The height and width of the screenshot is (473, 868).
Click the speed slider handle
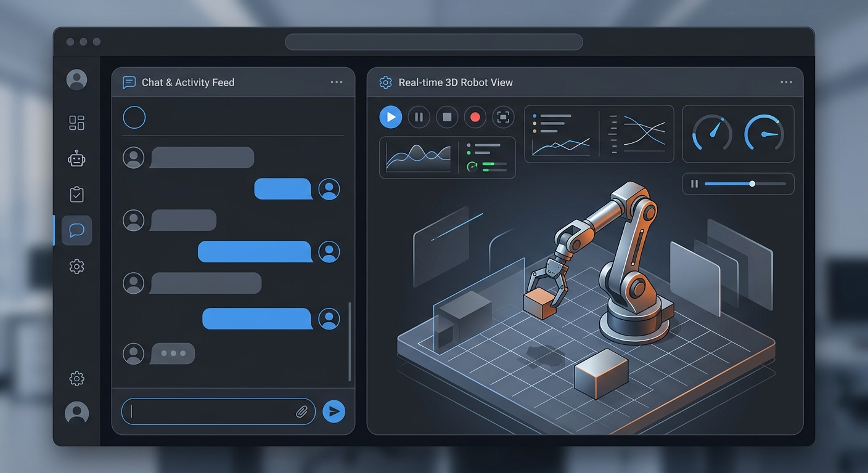coord(752,184)
